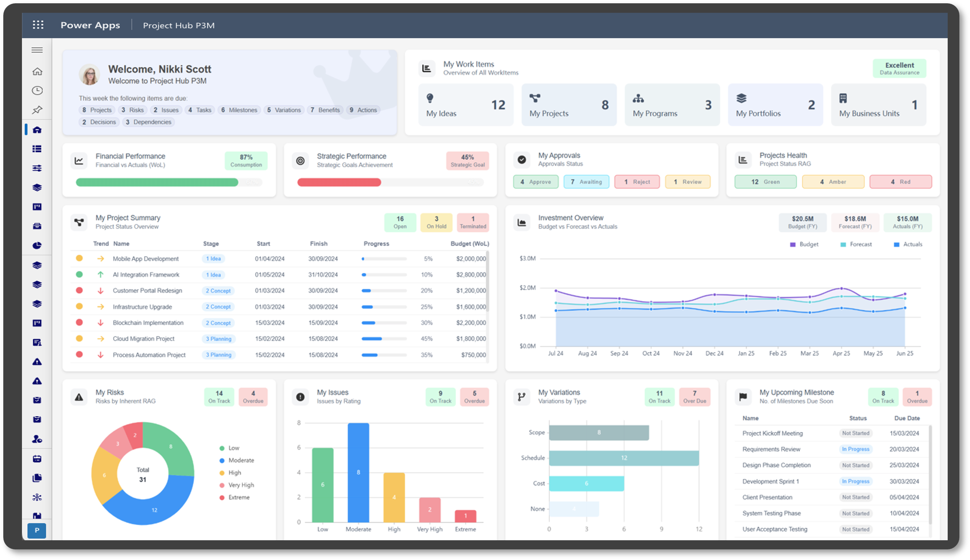Select the Home icon in the left sidebar

pyautogui.click(x=37, y=71)
